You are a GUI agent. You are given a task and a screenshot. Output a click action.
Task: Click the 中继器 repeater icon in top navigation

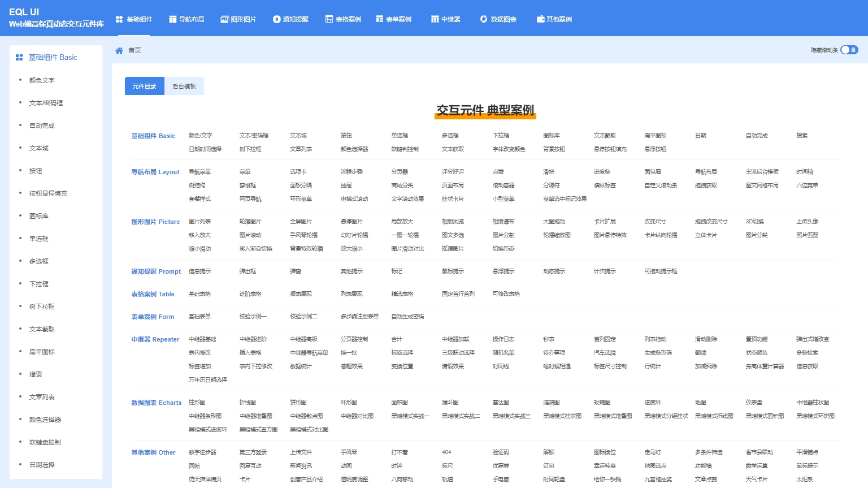[x=435, y=19]
